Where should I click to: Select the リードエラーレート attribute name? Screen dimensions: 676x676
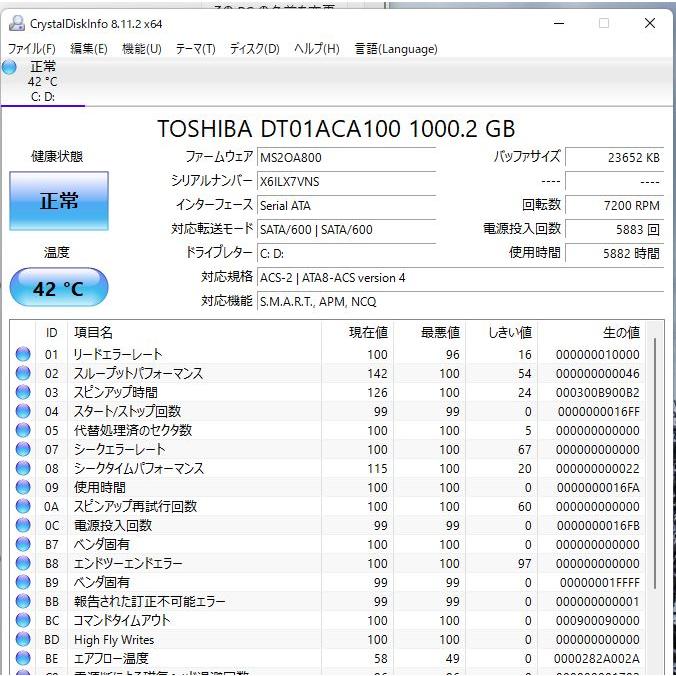(118, 354)
